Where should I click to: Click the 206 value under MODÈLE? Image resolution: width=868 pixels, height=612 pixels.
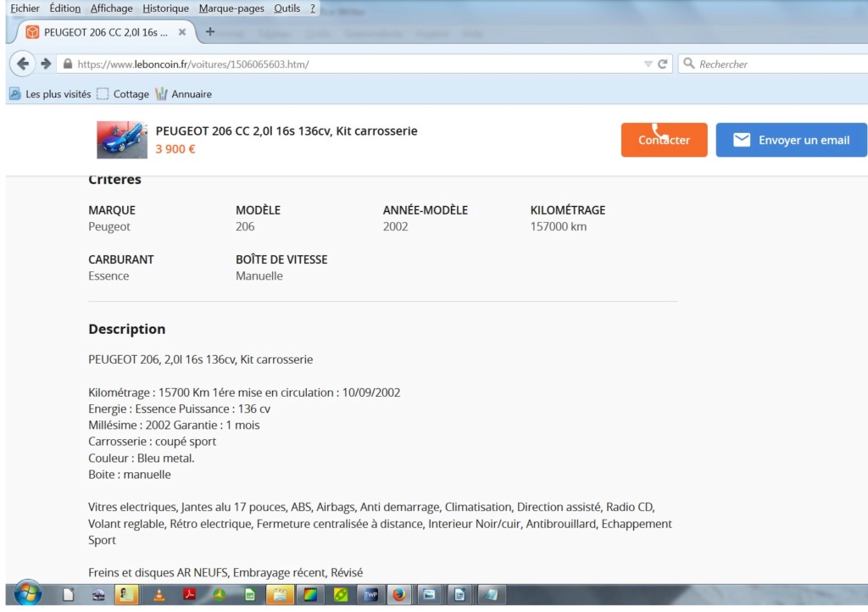[245, 226]
